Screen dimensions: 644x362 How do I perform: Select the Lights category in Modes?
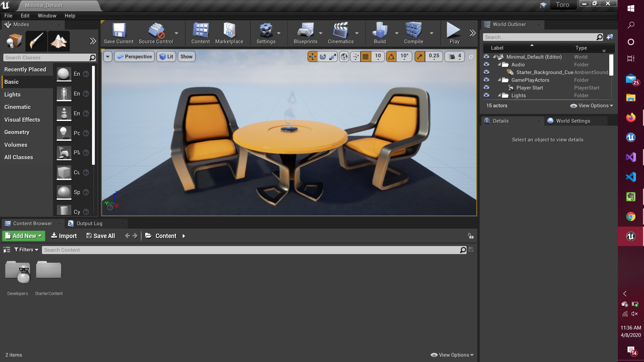click(12, 95)
